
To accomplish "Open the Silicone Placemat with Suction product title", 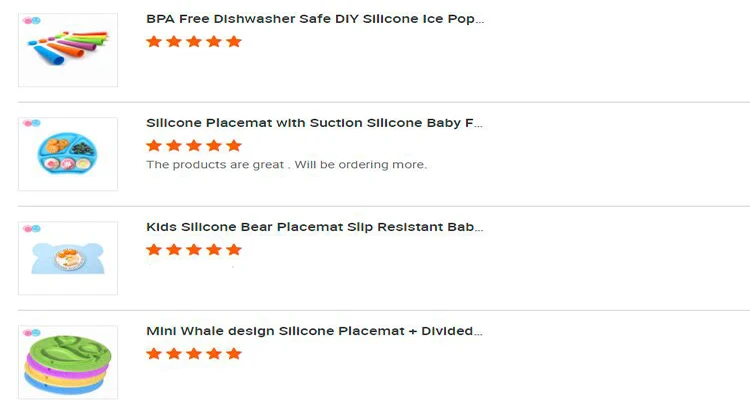I will (x=315, y=123).
